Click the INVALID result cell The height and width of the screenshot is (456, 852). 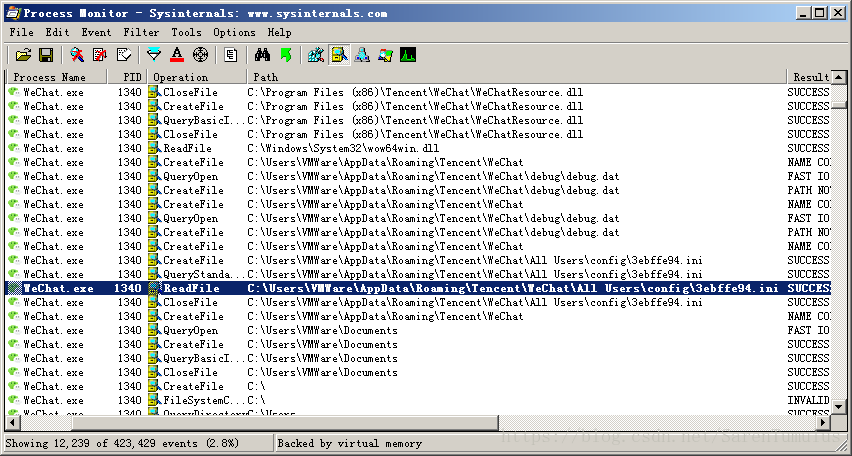pyautogui.click(x=809, y=401)
